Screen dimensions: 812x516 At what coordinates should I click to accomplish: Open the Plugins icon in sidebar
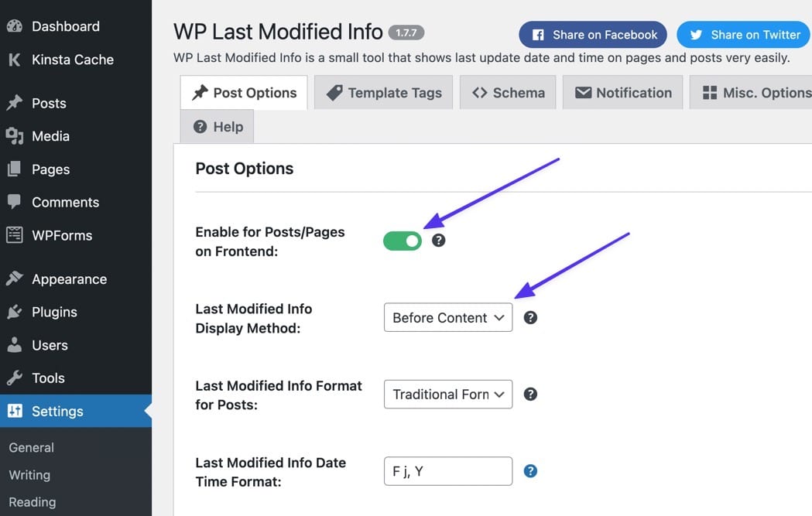(x=14, y=312)
